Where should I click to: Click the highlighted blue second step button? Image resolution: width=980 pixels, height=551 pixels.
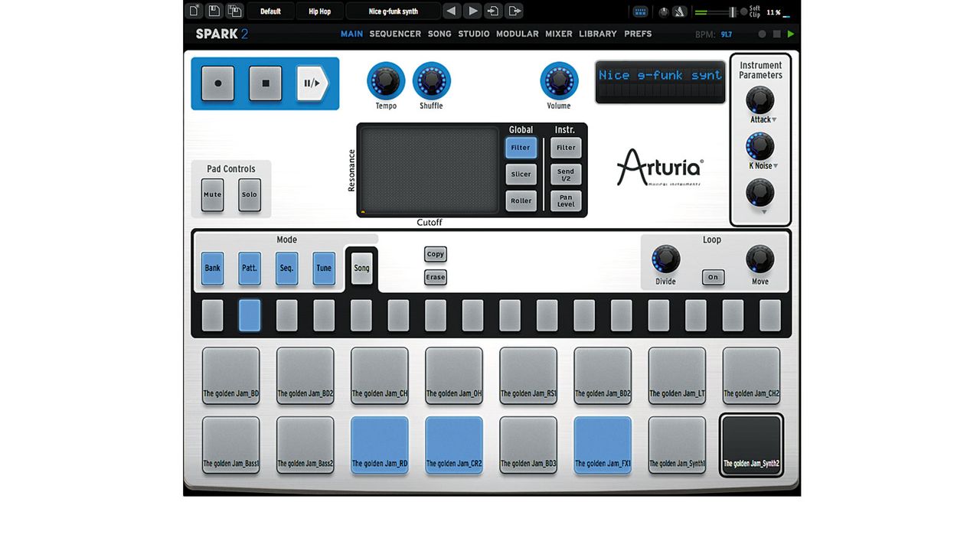[x=250, y=315]
